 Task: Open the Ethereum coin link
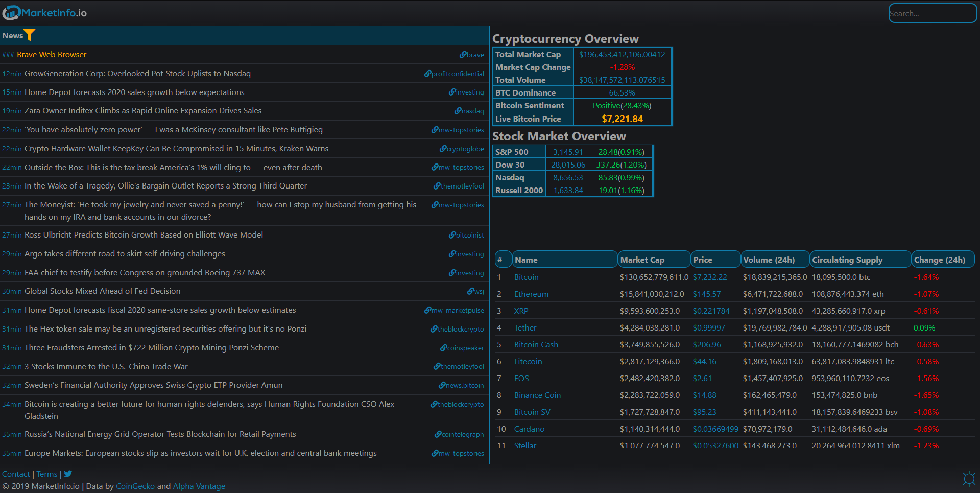(531, 294)
